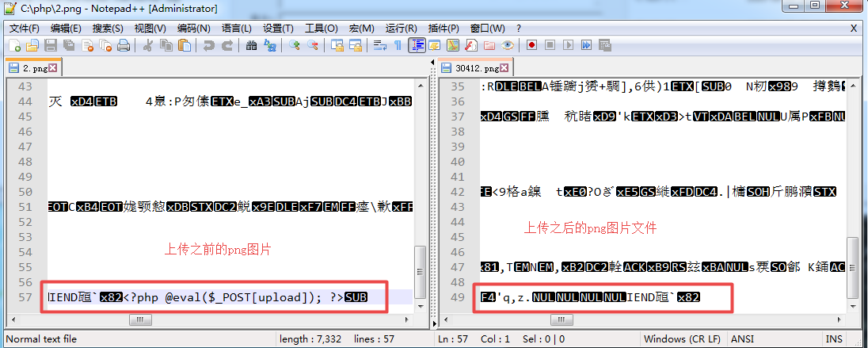Viewport: 868px width, 348px height.
Task: Click the X at the menu bar's right end
Action: coord(853,29)
